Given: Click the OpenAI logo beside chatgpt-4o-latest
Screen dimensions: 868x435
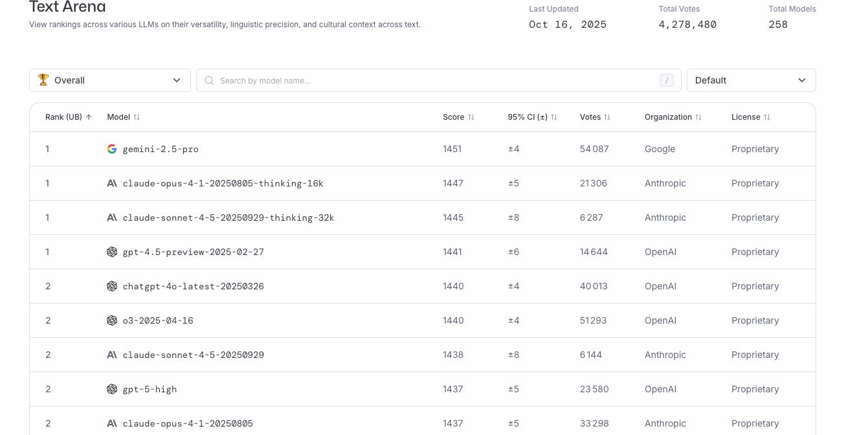Looking at the screenshot, I should [112, 285].
